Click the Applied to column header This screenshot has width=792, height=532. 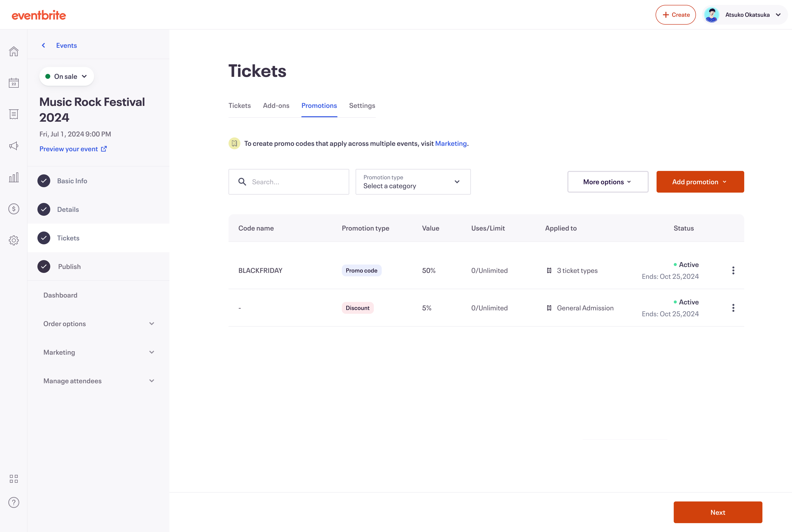(561, 228)
